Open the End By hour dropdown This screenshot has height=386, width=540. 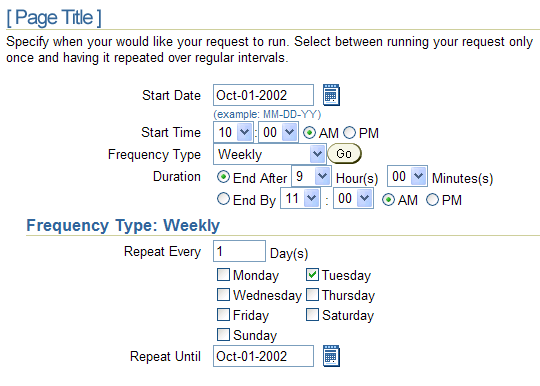[300, 198]
